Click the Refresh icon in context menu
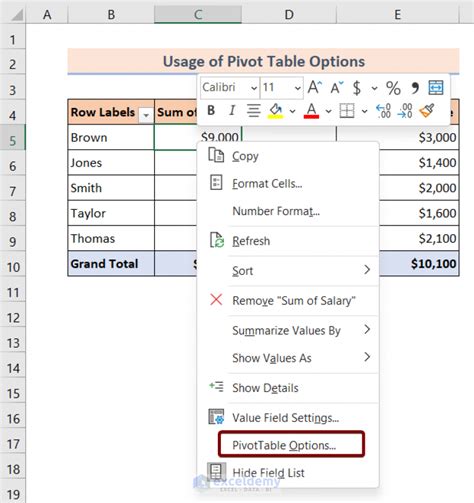 click(x=217, y=240)
